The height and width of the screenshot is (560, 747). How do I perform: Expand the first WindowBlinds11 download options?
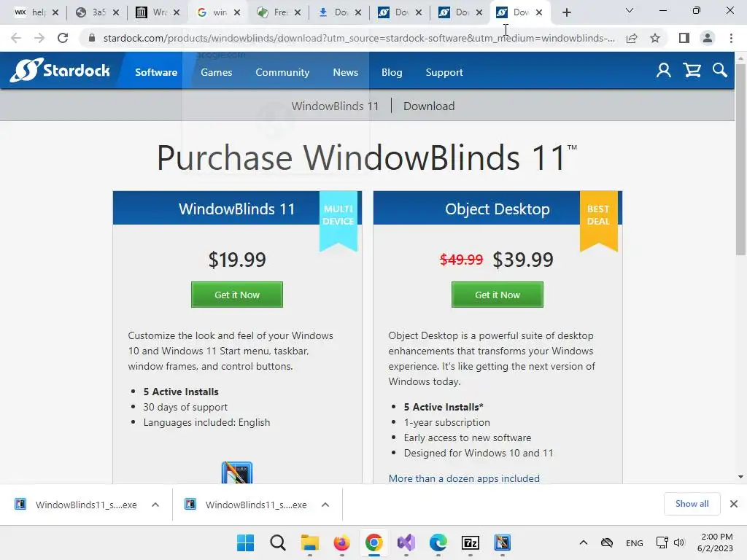pos(155,505)
